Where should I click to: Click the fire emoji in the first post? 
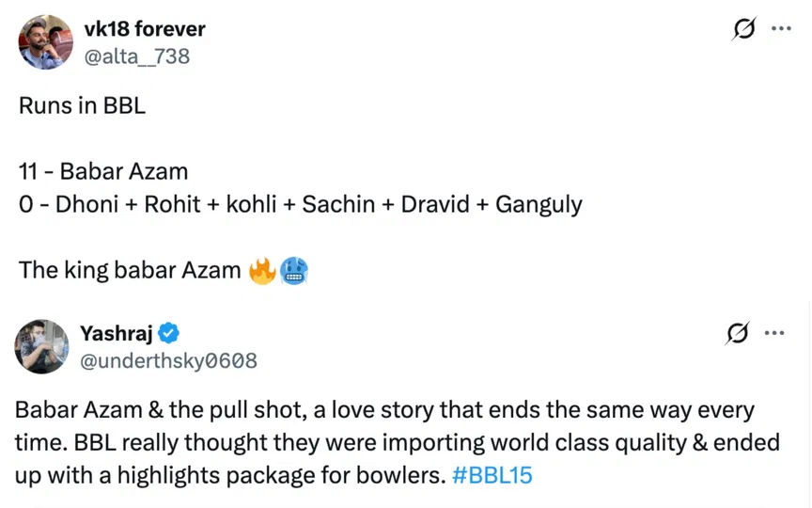262,271
